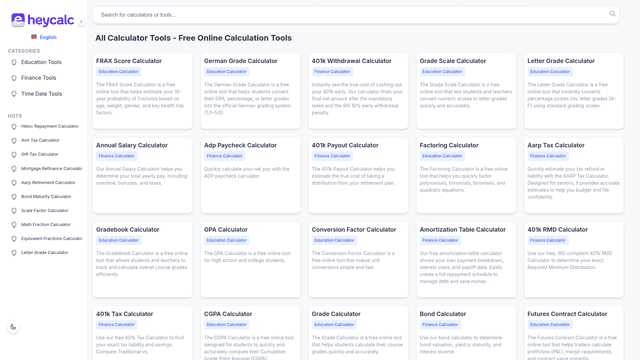This screenshot has width=640, height=360.
Task: Open the Adp Paycheck Calculator card
Action: 250,175
